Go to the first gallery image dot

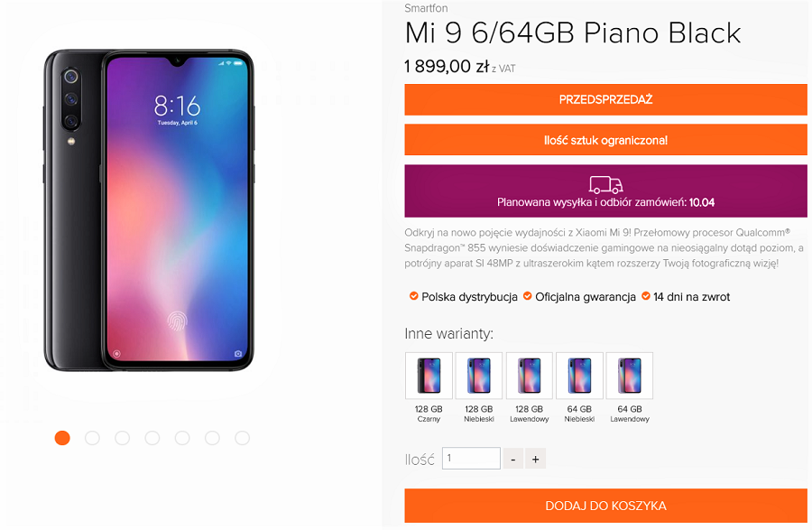[x=62, y=438]
